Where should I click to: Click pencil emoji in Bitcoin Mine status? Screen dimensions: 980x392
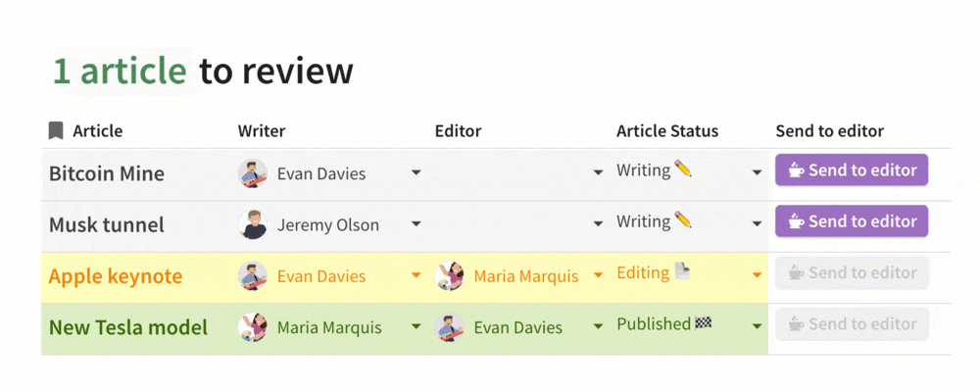683,169
